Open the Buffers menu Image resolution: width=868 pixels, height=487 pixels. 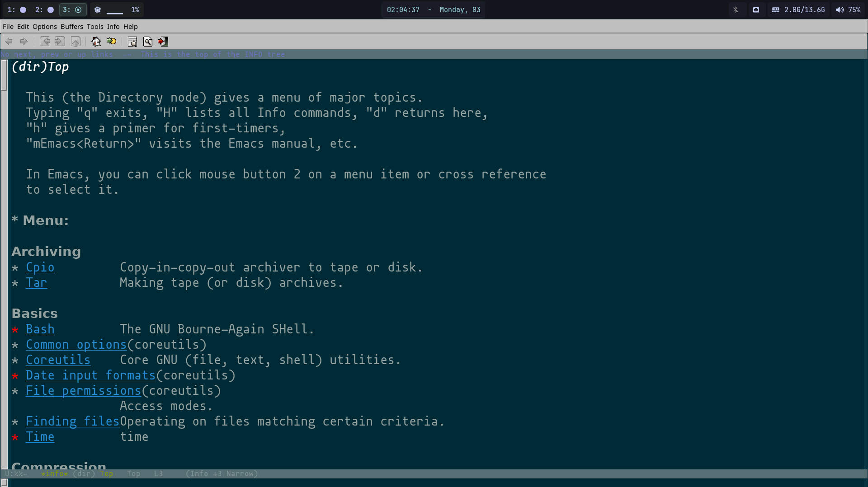tap(72, 27)
